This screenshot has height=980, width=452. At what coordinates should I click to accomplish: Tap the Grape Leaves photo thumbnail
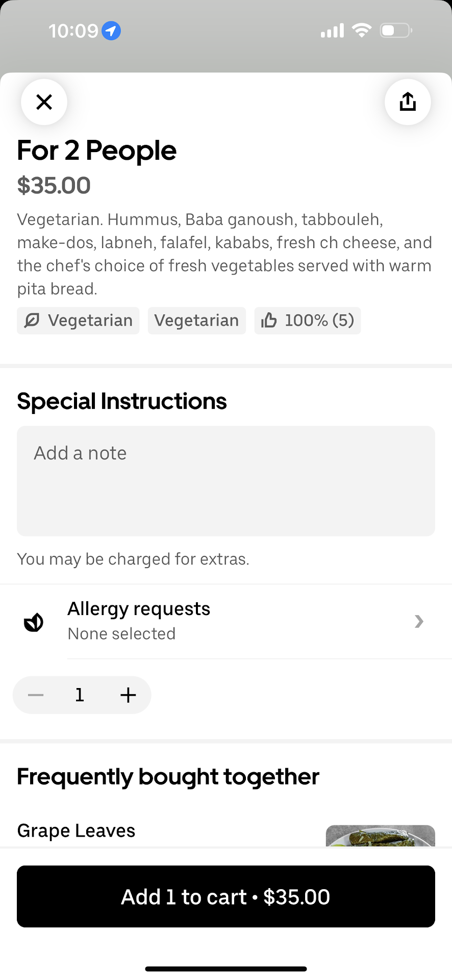(380, 836)
